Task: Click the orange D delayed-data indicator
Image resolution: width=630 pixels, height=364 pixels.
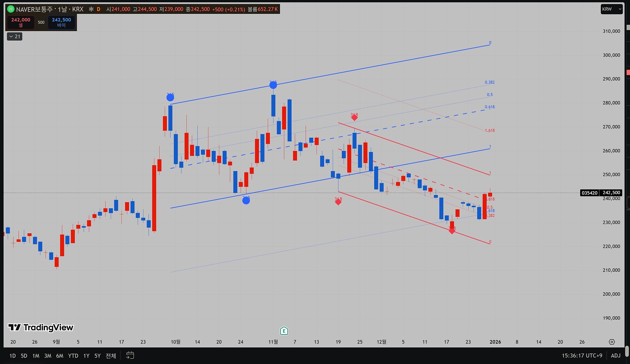Action: pos(98,9)
